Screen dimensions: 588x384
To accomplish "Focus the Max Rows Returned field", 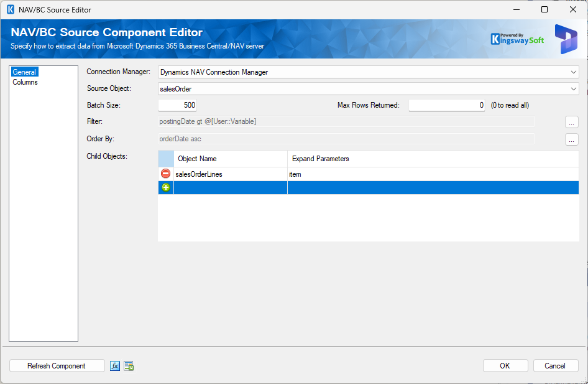I will coord(446,105).
